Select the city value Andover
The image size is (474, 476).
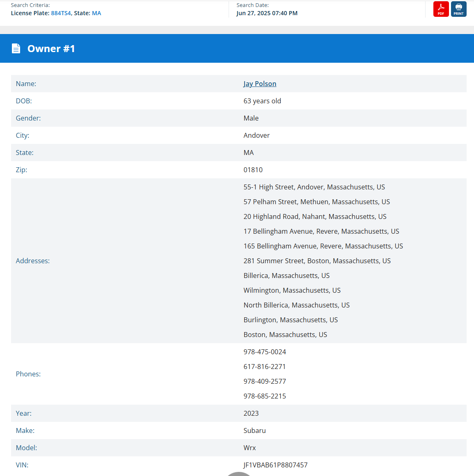tap(256, 135)
